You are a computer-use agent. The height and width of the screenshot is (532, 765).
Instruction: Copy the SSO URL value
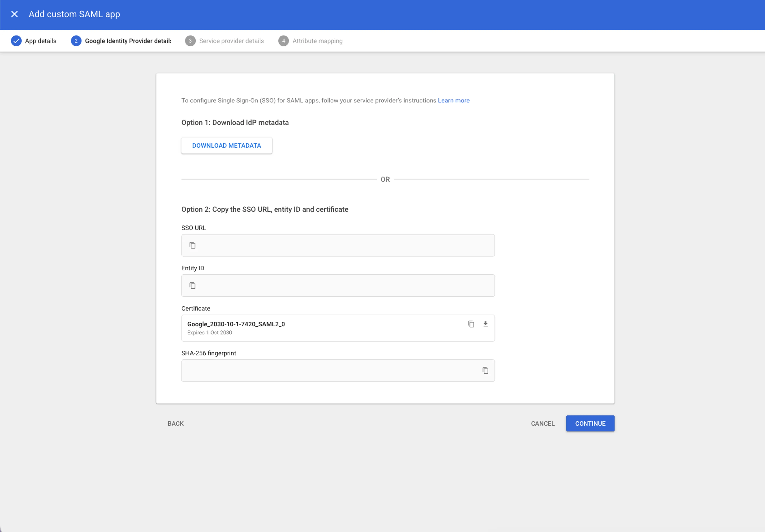coord(193,245)
